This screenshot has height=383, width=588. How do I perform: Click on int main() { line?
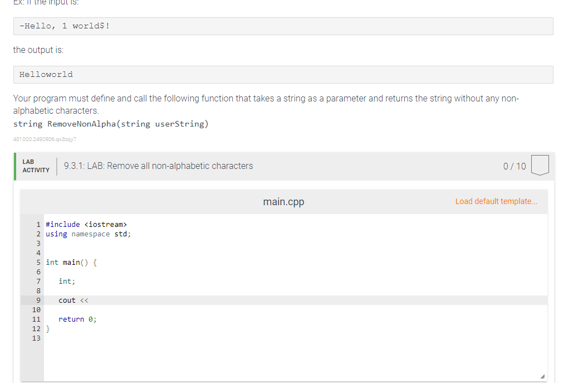(x=71, y=263)
